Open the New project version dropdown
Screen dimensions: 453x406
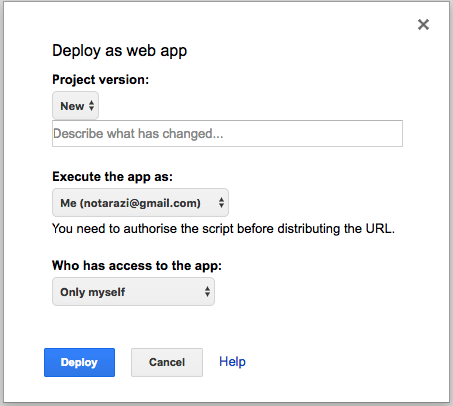click(x=75, y=106)
